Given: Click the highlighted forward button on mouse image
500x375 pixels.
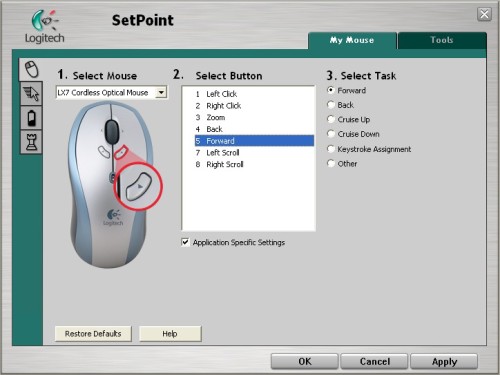Looking at the screenshot, I should tap(121, 152).
